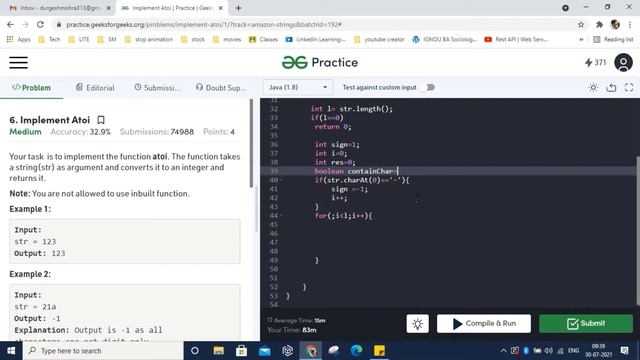The height and width of the screenshot is (360, 640).
Task: Open Chrome's three-dot menu
Action: 630,24
